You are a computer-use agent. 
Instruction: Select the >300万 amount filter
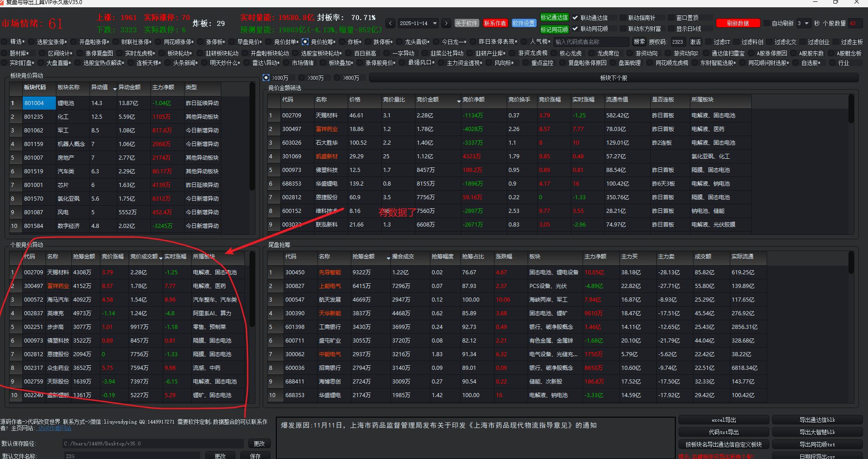pos(302,78)
